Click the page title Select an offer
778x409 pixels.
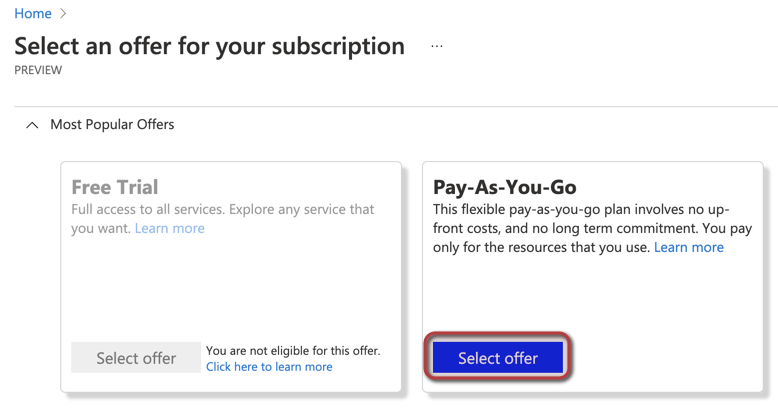(209, 46)
